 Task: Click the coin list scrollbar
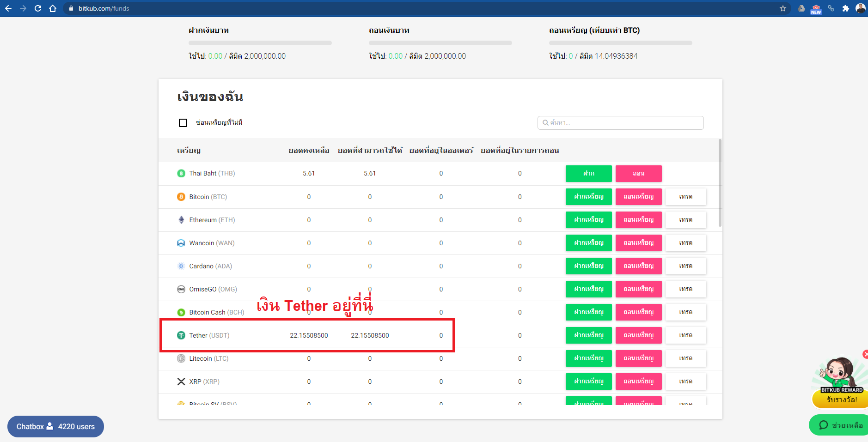[x=720, y=183]
